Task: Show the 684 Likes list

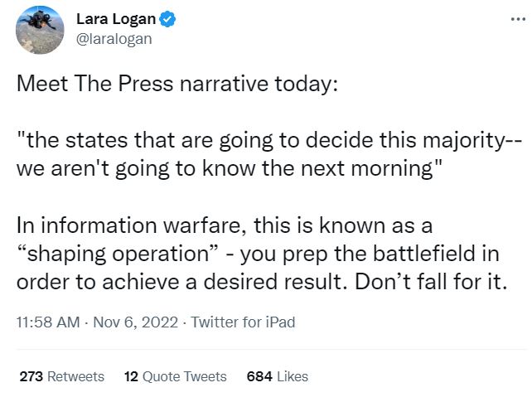Action: click(278, 375)
